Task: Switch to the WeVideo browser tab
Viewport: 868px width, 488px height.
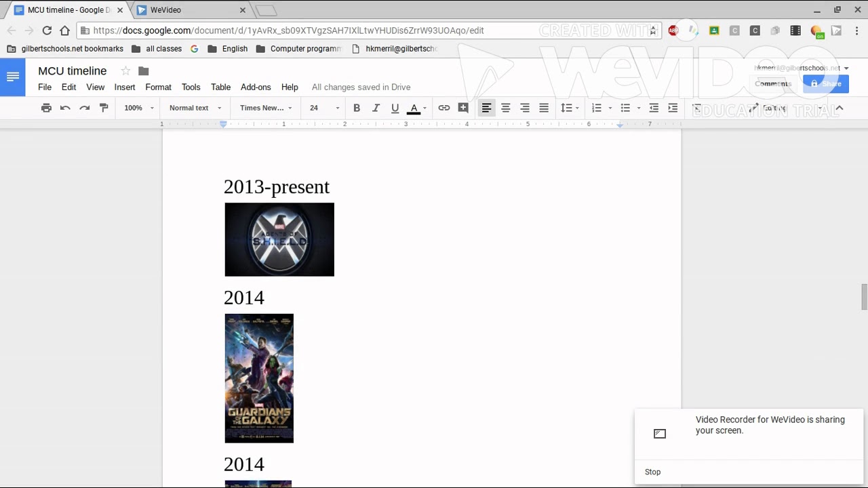Action: click(192, 10)
